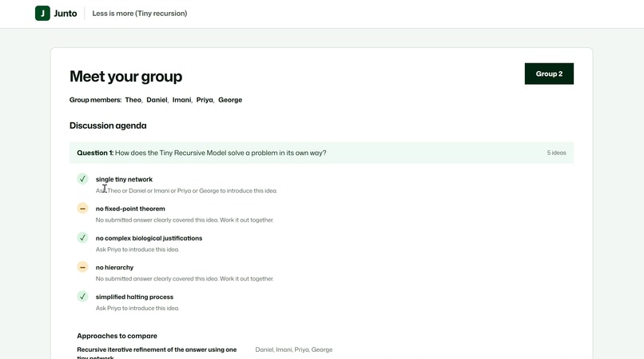
Task: Select the 'simplified halting process' idea
Action: 134,297
